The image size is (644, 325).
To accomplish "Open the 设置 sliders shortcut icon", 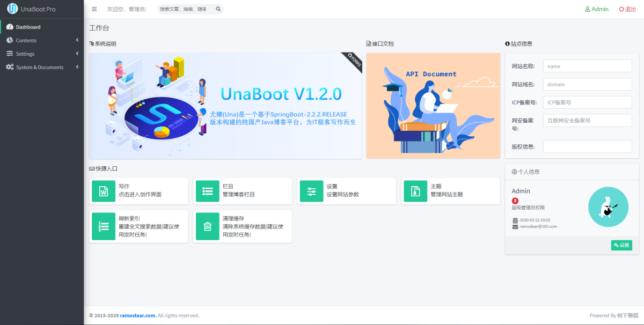I will 312,191.
